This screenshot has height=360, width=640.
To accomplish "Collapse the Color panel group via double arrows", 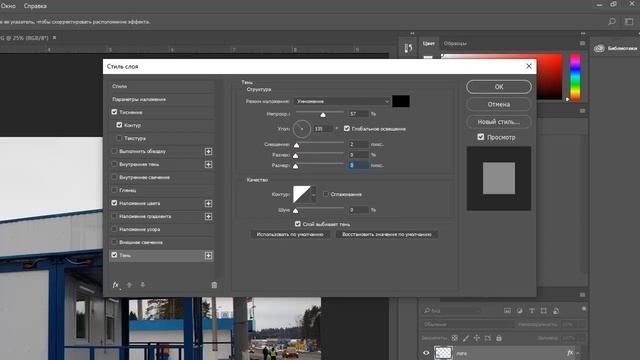I will tap(583, 33).
